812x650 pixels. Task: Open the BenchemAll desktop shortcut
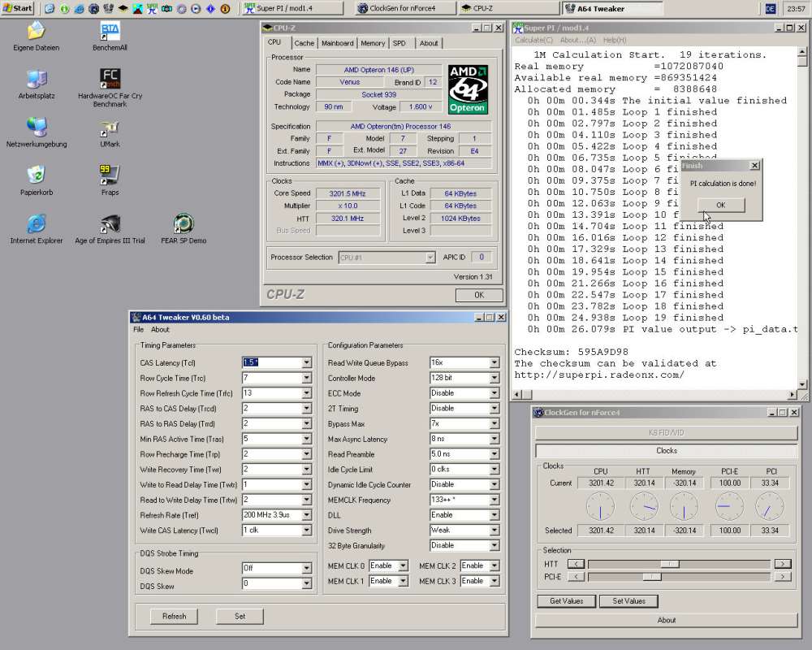(110, 31)
